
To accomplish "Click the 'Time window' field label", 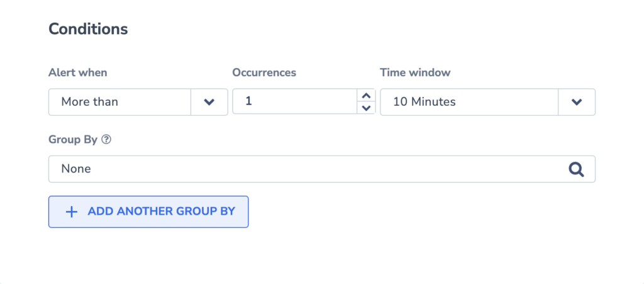I will tap(415, 73).
